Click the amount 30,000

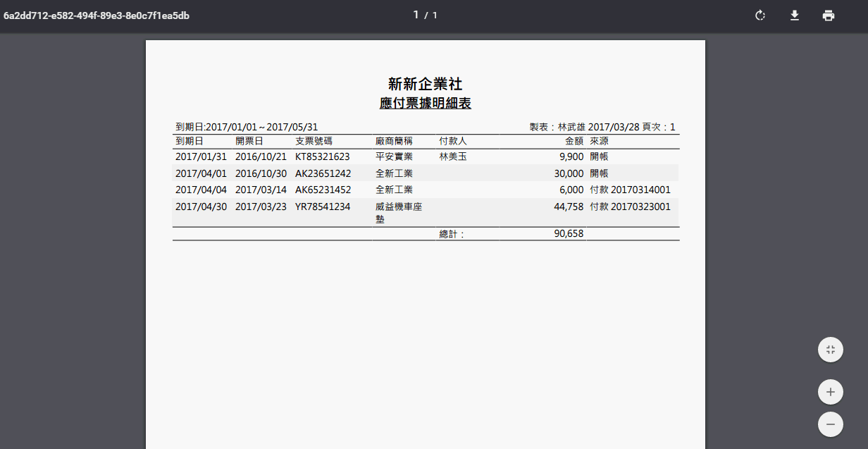pyautogui.click(x=569, y=173)
